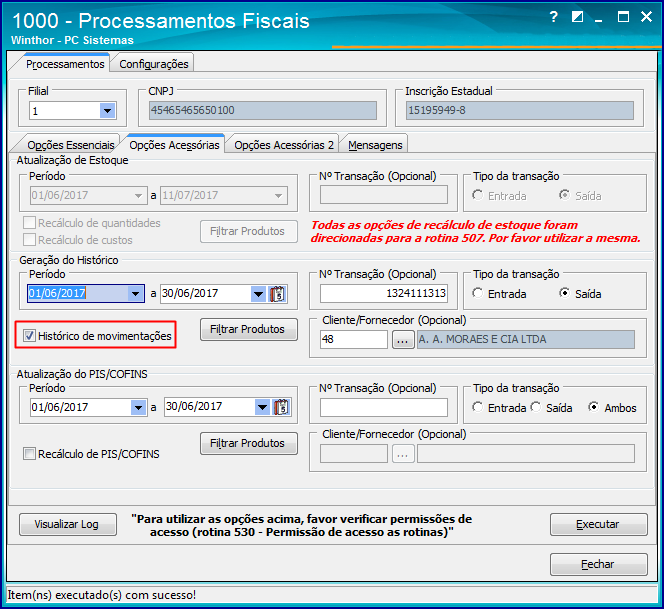Enable Recálculo de PIS/COFINS checkbox
Image resolution: width=664 pixels, height=609 pixels.
tap(29, 454)
